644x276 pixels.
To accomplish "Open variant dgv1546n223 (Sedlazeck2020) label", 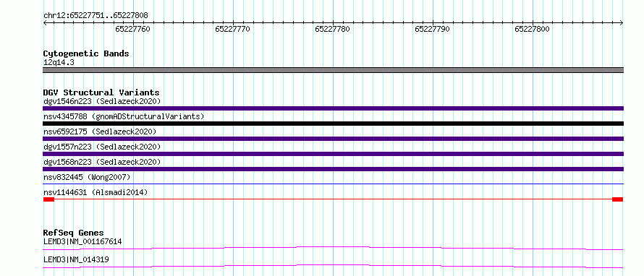I will [102, 101].
